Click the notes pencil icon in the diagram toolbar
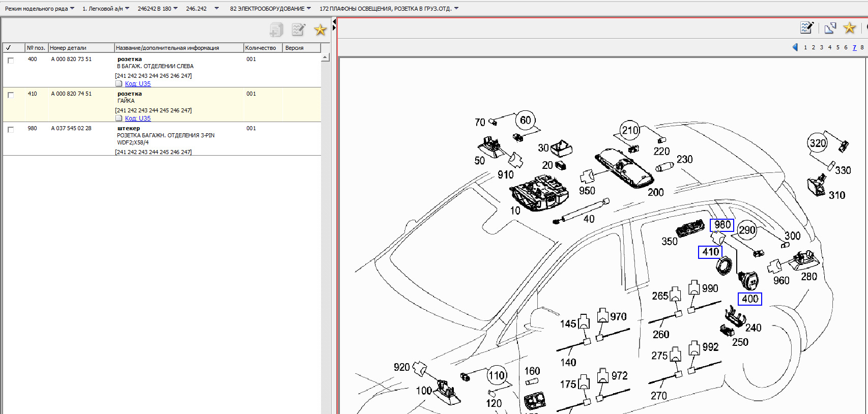Screen dimensions: 868x414 [x=806, y=28]
